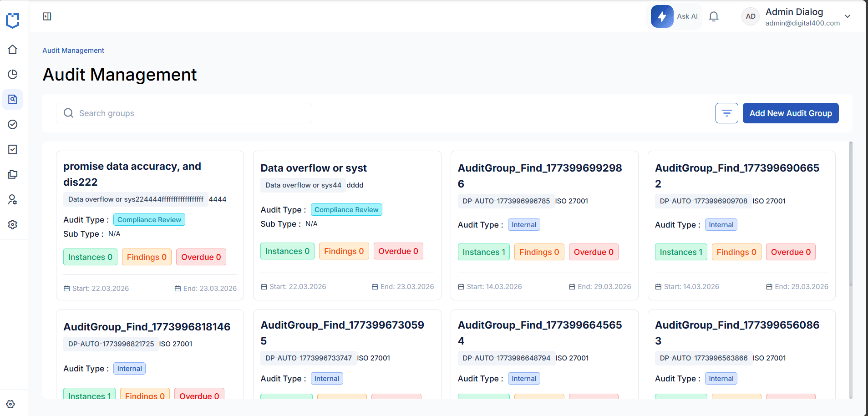The height and width of the screenshot is (416, 868).
Task: Open AuditGroup_Find_1773996818146 card title
Action: coord(147,327)
